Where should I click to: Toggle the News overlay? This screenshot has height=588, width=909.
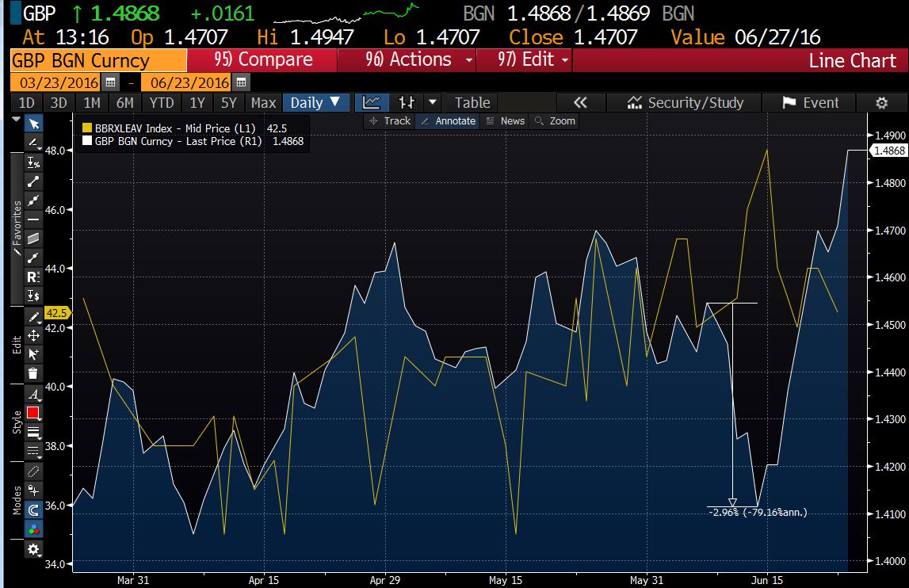[x=506, y=120]
